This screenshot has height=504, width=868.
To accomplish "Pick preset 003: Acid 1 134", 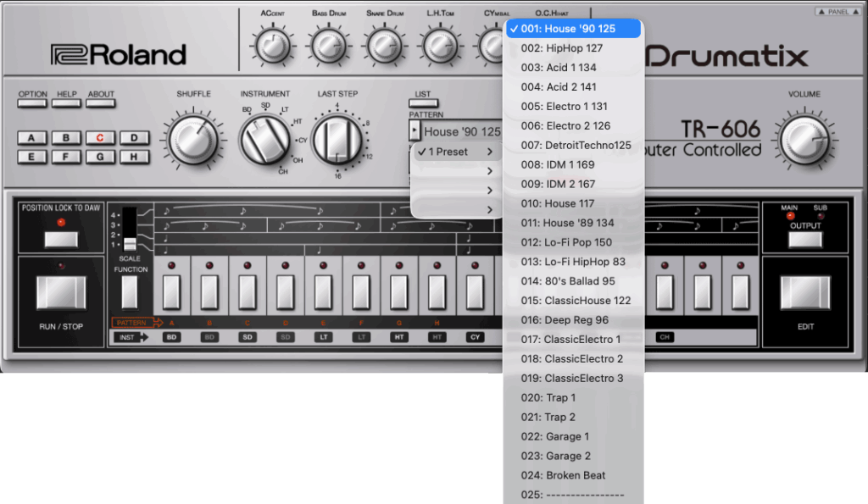I will (574, 68).
